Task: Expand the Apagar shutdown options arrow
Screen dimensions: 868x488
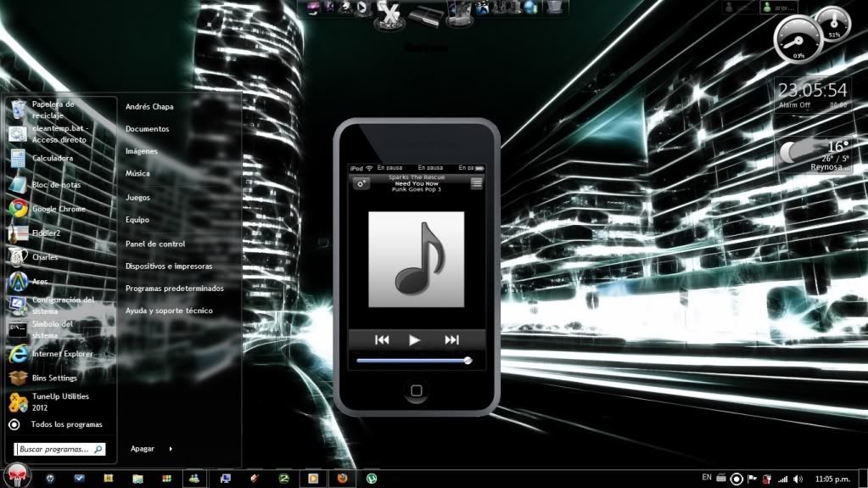Action: pyautogui.click(x=171, y=449)
